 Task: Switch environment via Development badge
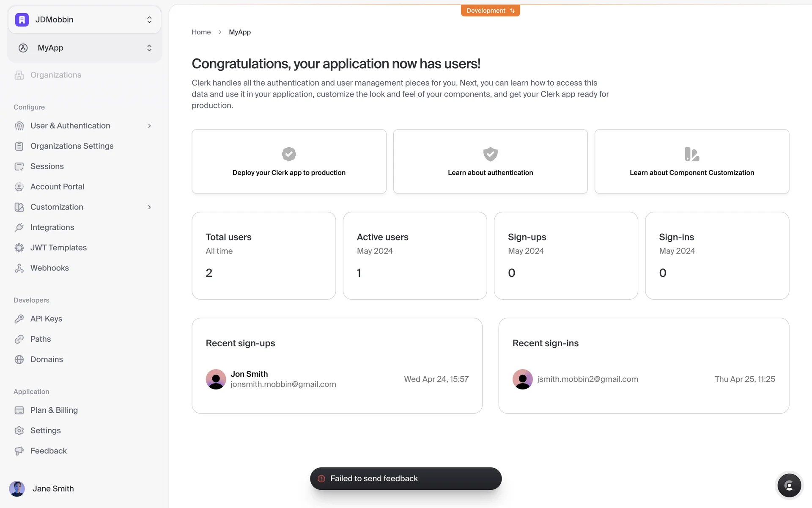click(490, 11)
